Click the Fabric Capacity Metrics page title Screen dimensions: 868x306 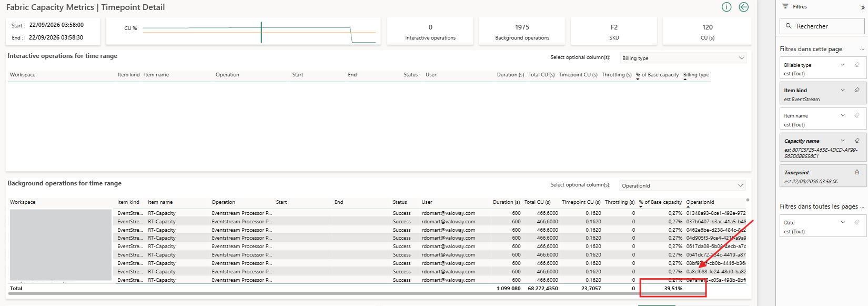point(85,7)
